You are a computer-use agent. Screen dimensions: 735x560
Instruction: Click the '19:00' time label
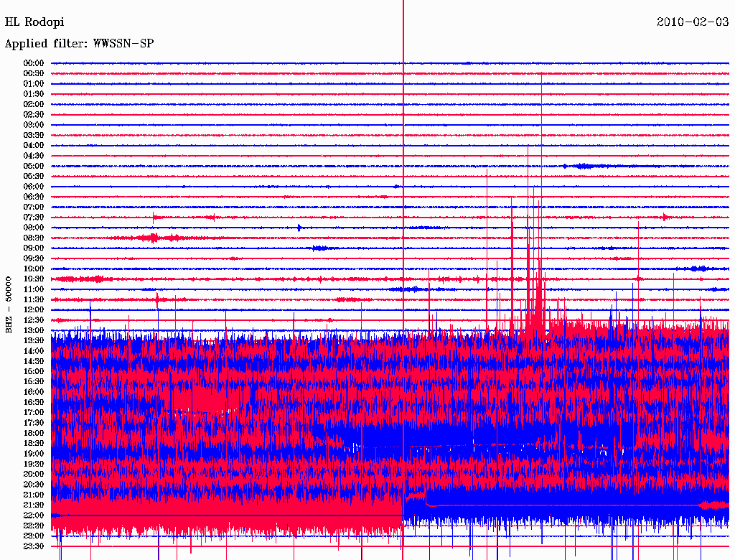click(34, 454)
